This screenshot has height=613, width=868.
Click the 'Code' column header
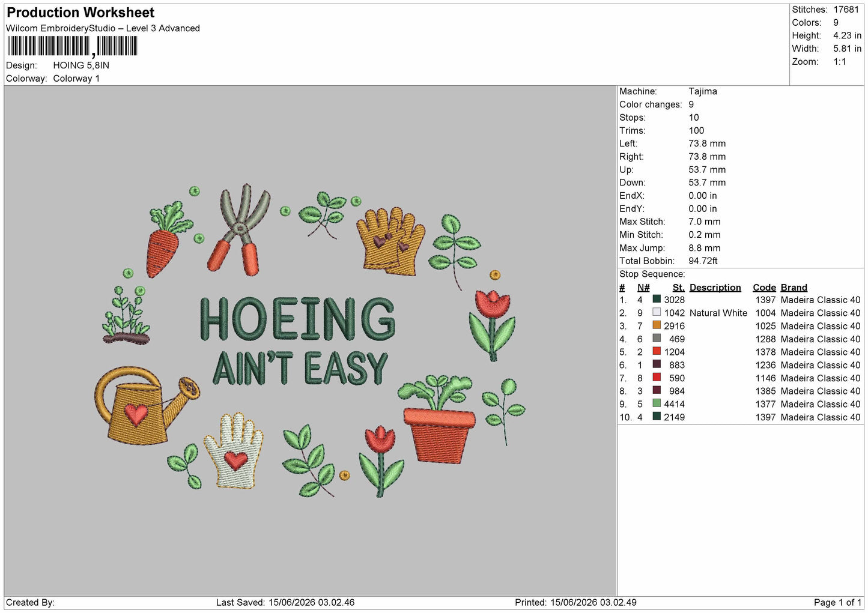pos(764,288)
